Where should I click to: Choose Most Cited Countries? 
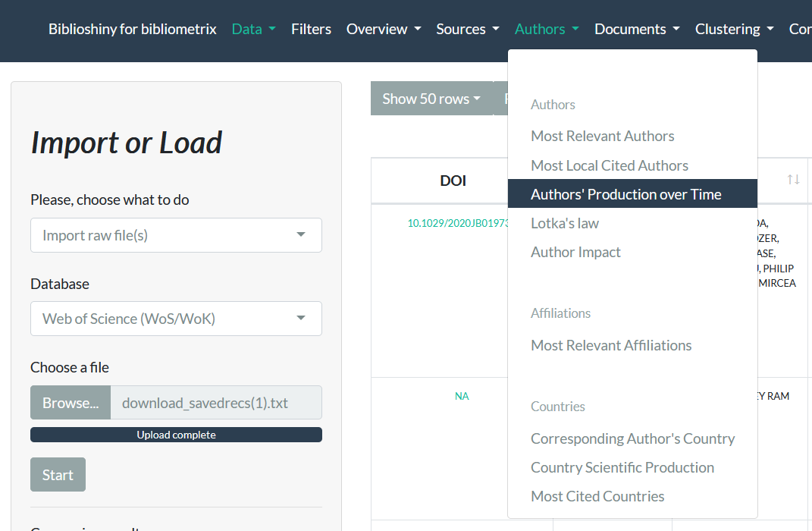tap(597, 496)
